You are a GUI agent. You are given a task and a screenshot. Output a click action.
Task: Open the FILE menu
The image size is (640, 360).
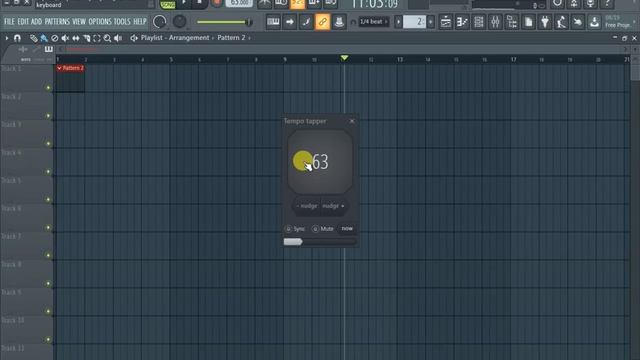pos(9,21)
